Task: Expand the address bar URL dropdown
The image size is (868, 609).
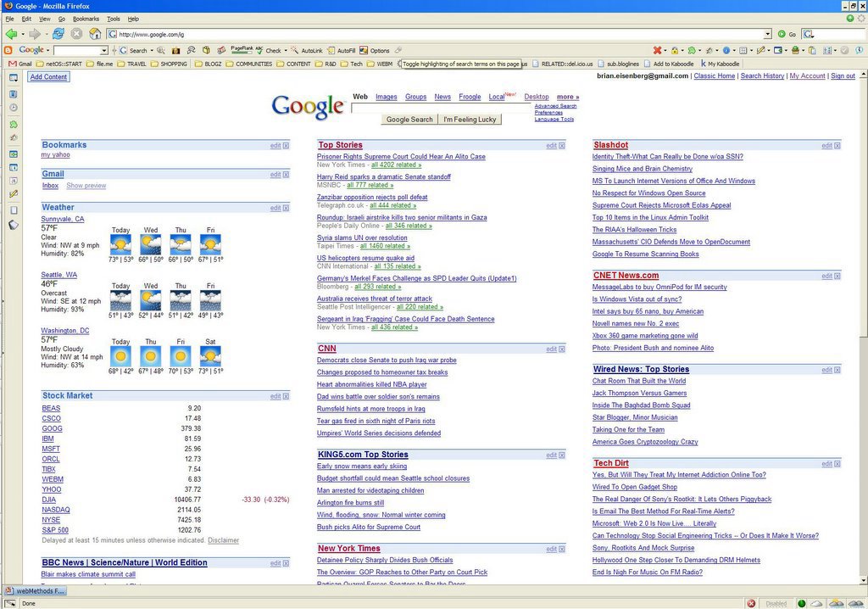Action: (767, 35)
